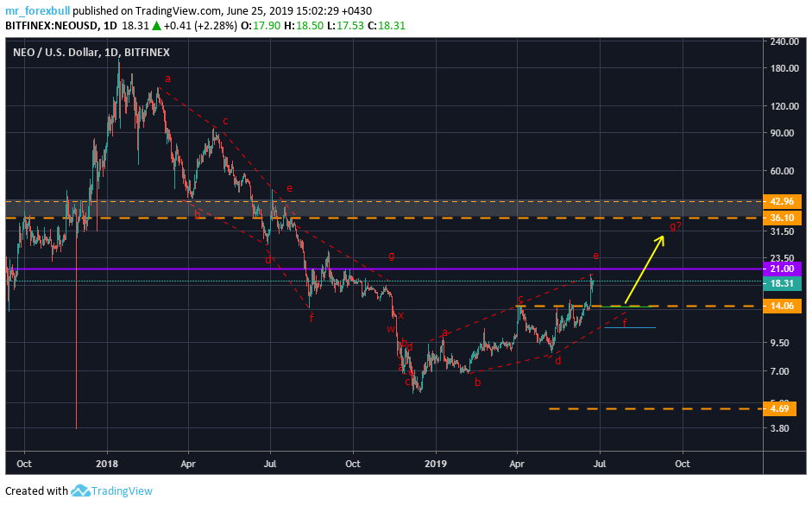The width and height of the screenshot is (812, 506).
Task: Click the 240.00 price axis value
Action: coord(784,41)
